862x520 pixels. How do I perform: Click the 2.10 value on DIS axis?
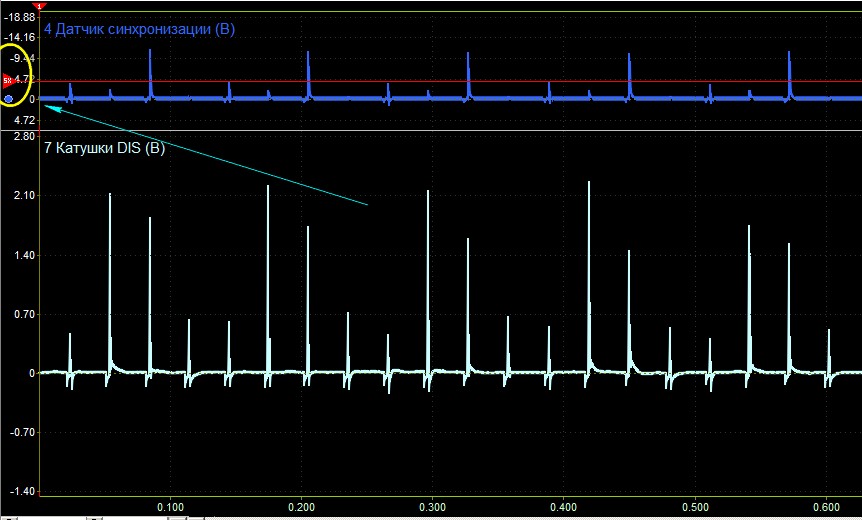tap(23, 195)
